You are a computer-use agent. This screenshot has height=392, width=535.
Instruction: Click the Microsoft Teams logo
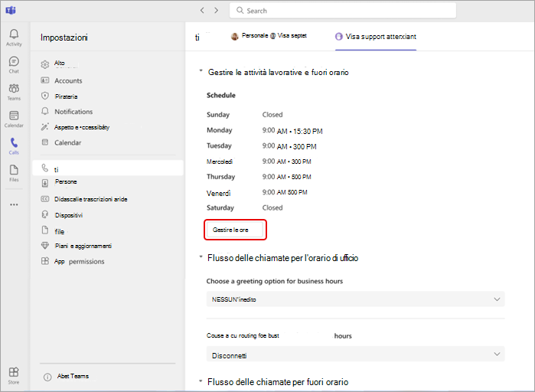(11, 11)
